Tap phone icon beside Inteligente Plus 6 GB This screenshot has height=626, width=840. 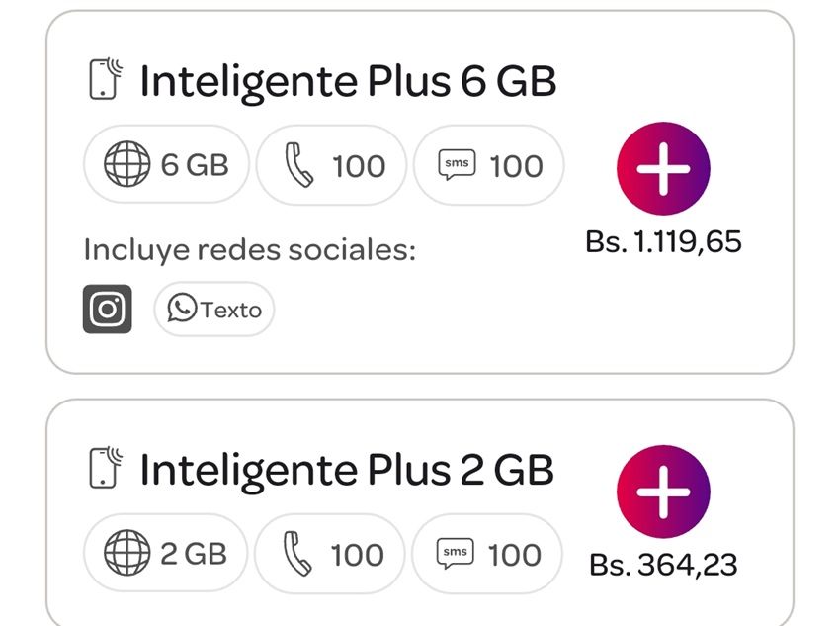tap(105, 80)
